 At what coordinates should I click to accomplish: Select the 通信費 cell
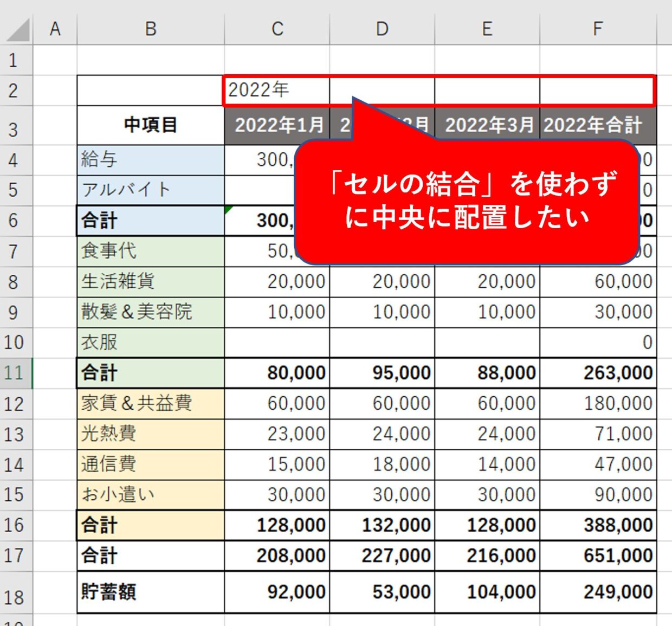[x=151, y=464]
